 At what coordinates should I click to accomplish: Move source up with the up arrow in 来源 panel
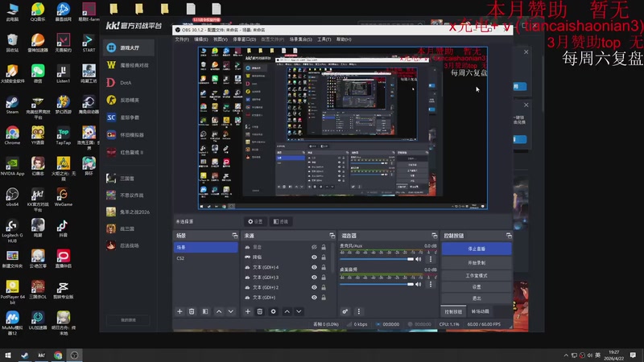pyautogui.click(x=287, y=311)
